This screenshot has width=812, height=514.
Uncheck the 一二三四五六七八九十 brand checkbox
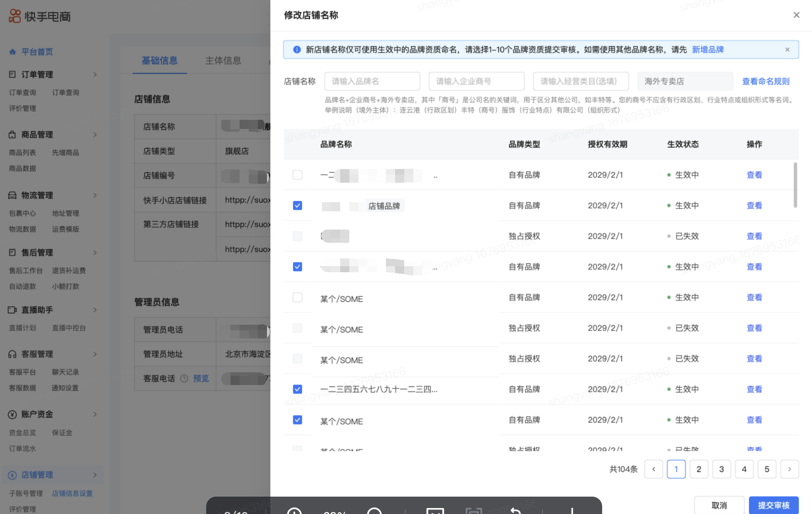coord(297,389)
